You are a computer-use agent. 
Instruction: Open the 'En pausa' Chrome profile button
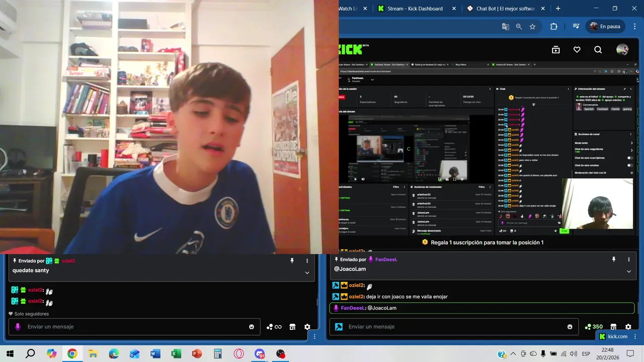(x=605, y=27)
